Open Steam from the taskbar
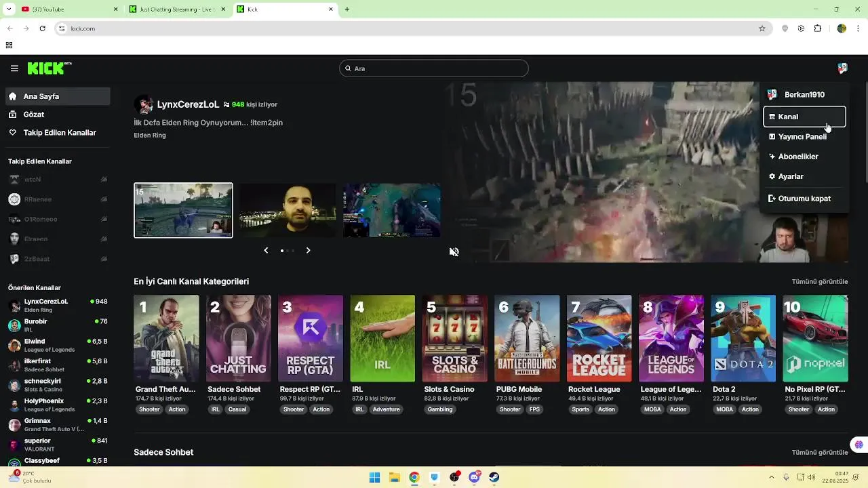The height and width of the screenshot is (488, 868). click(494, 477)
